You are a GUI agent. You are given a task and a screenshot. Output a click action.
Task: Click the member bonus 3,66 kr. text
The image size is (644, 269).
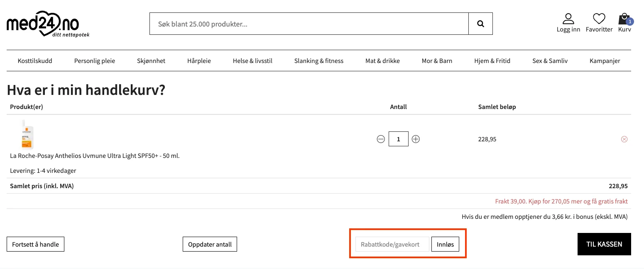click(545, 216)
